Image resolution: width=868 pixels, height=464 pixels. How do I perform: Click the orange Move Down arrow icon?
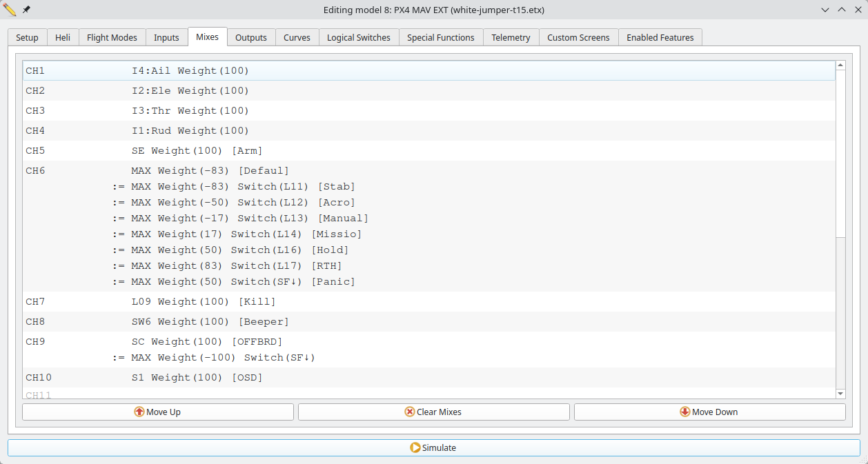tap(684, 412)
